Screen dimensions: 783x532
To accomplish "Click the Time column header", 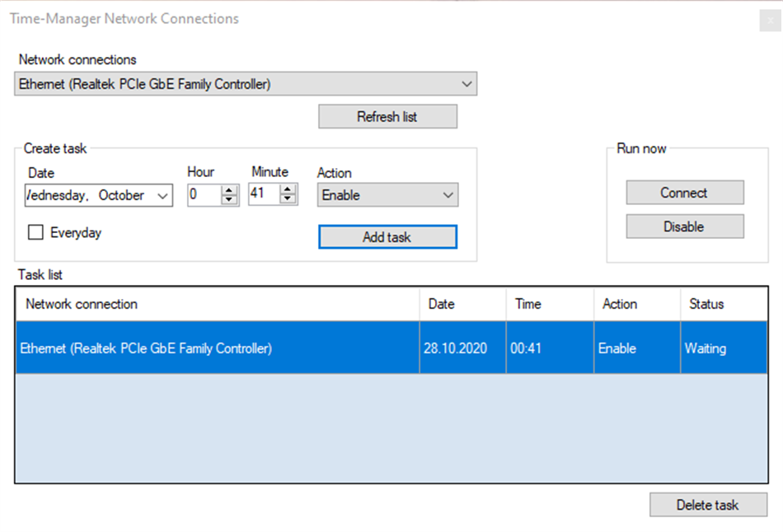I will tap(549, 304).
